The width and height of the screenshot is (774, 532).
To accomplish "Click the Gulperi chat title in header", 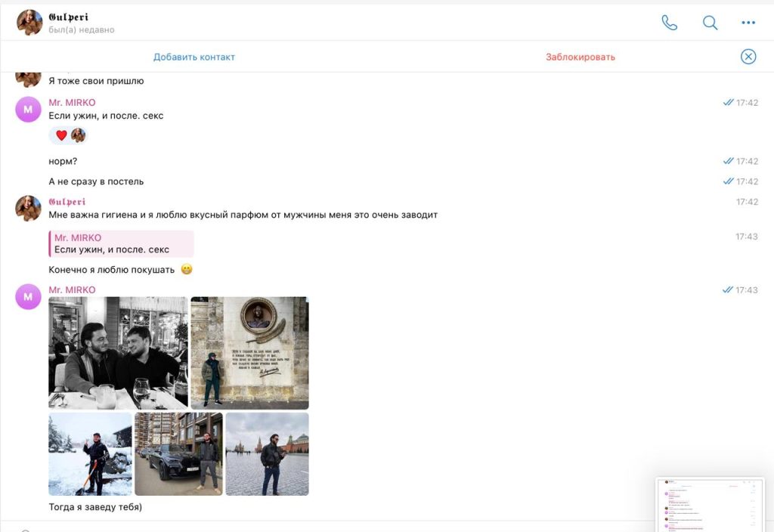I will (x=69, y=17).
